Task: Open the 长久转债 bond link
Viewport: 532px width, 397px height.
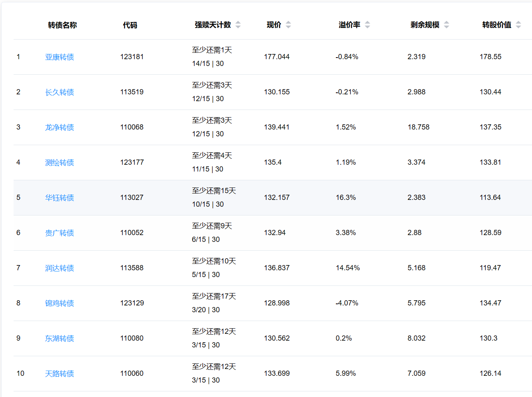Action: (x=60, y=92)
